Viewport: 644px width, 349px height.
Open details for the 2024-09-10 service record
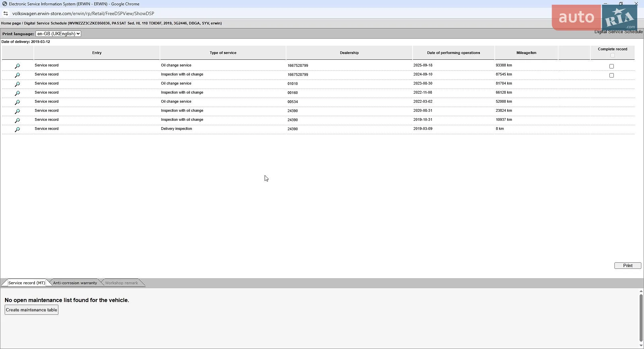click(x=17, y=75)
